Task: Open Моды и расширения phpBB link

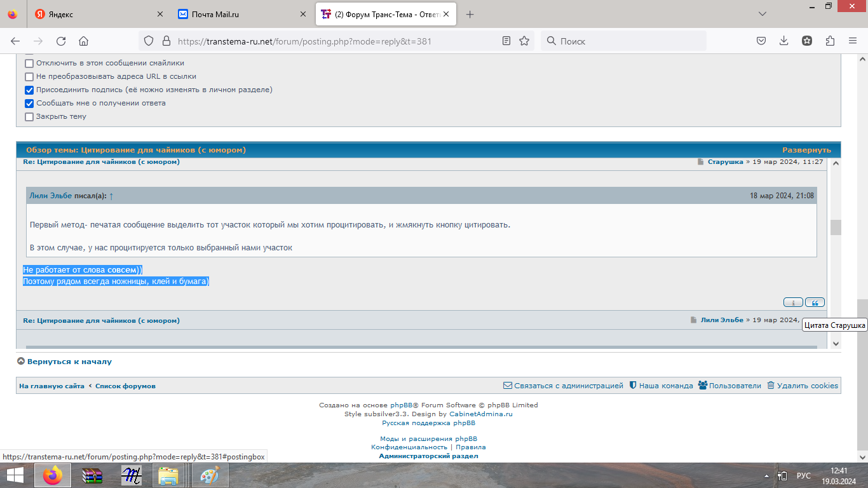Action: 428,439
